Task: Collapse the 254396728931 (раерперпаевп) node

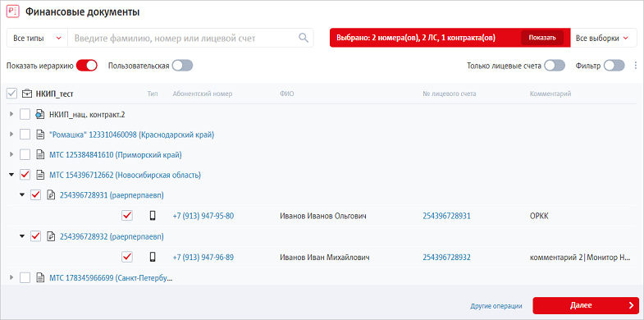Action: tap(22, 195)
